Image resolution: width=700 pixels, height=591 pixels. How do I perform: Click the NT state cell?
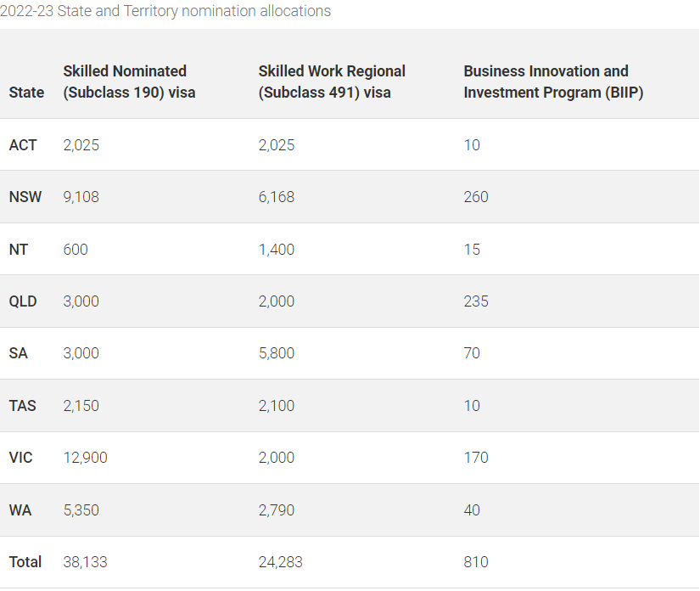click(x=19, y=250)
